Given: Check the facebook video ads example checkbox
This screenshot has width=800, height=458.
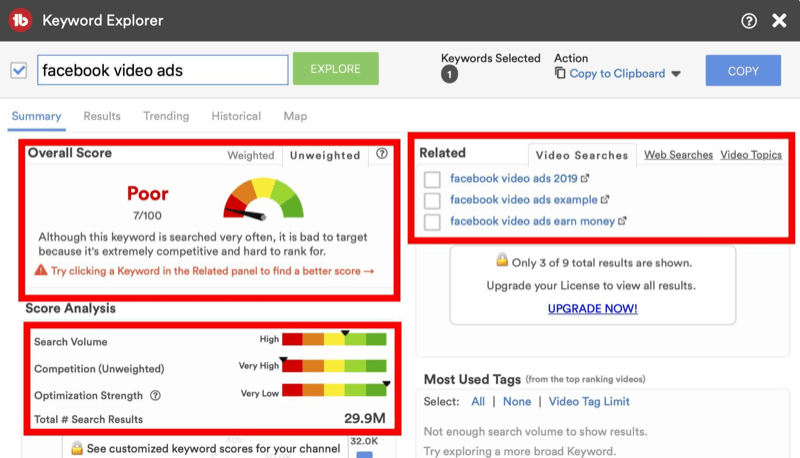Looking at the screenshot, I should 432,200.
